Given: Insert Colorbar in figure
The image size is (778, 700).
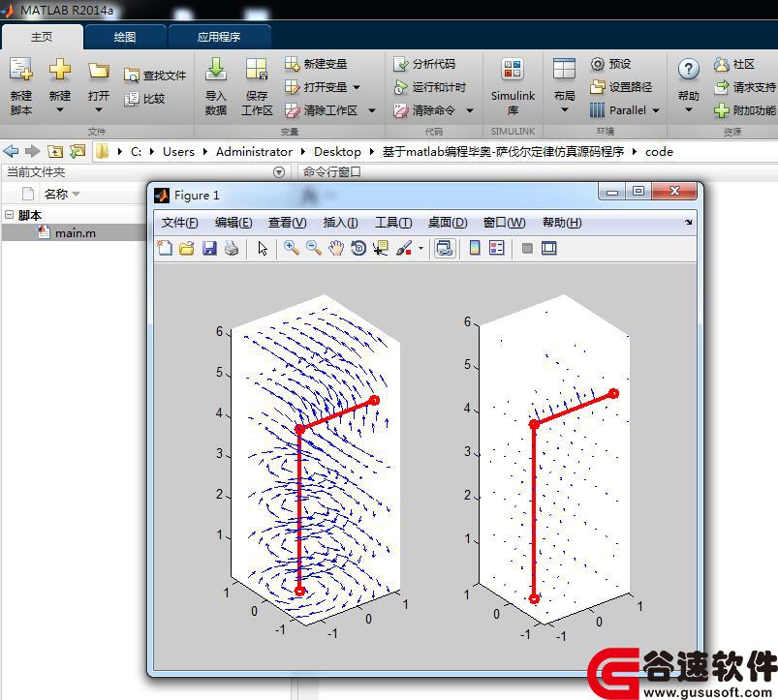Looking at the screenshot, I should tap(475, 248).
